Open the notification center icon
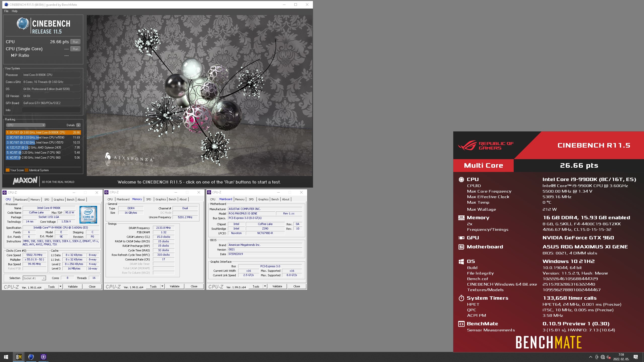 click(x=636, y=357)
